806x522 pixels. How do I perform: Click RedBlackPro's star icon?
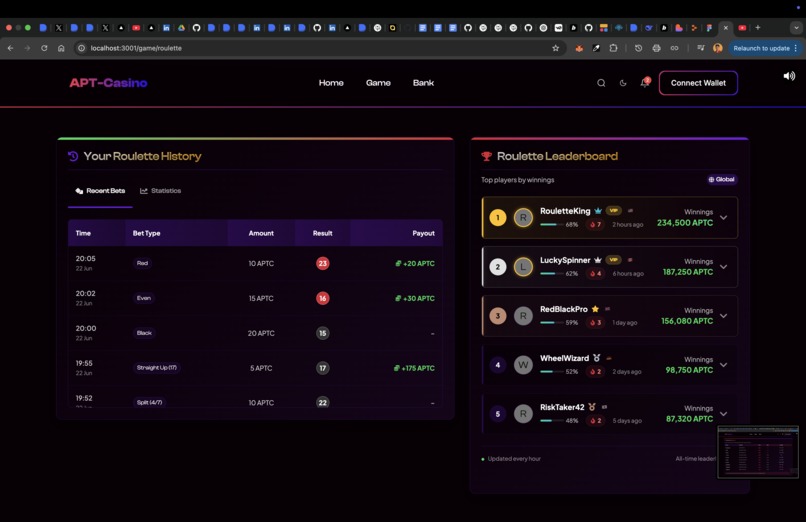point(595,309)
